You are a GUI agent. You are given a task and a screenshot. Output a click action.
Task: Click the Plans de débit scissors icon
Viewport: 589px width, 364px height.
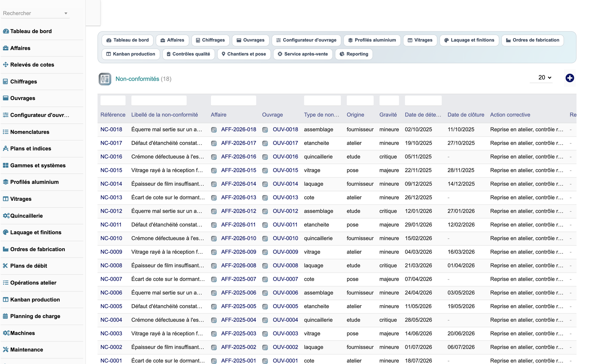pyautogui.click(x=5, y=266)
